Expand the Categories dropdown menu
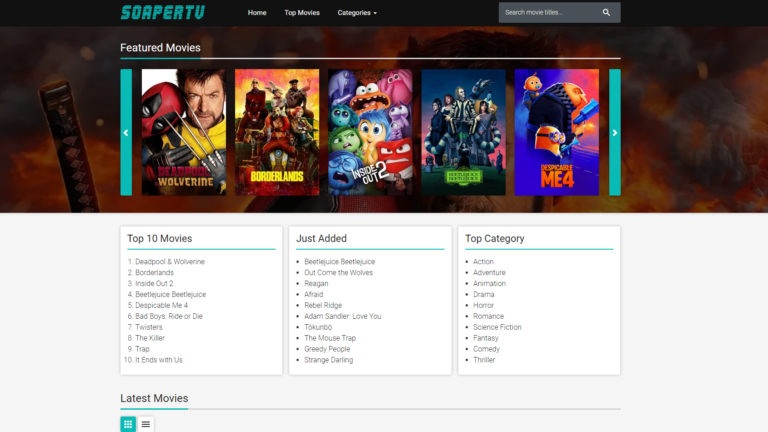The image size is (768, 432). coord(357,13)
